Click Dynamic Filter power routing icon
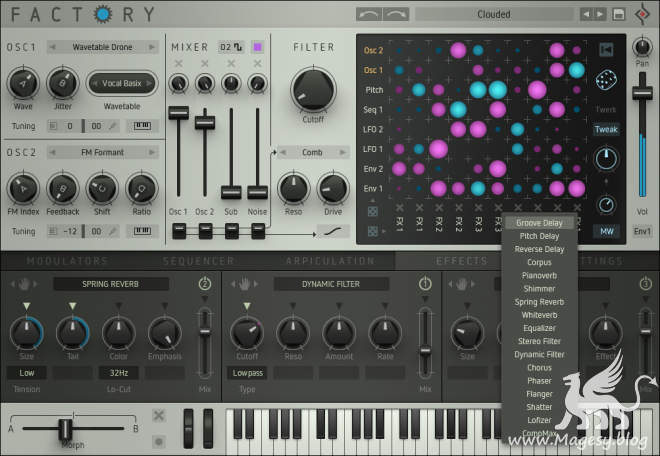The height and width of the screenshot is (456, 660). pos(425,284)
